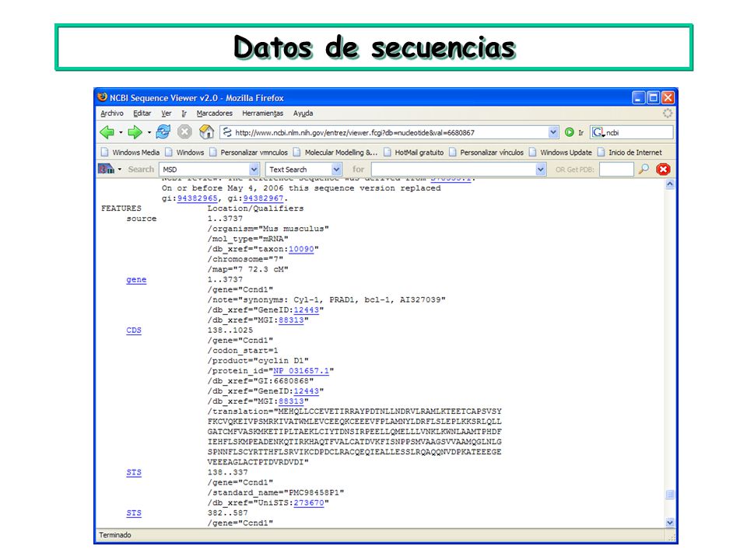Open the Editar menu

pyautogui.click(x=142, y=114)
